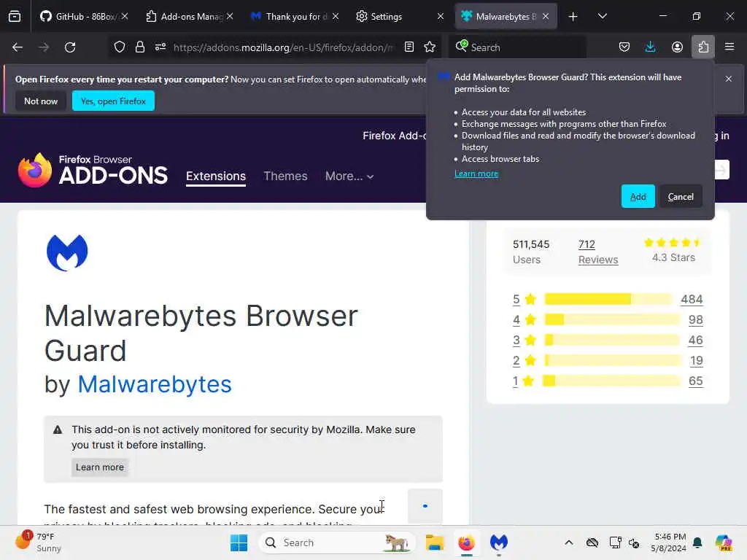
Task: Click the taskbar Search box
Action: [337, 542]
